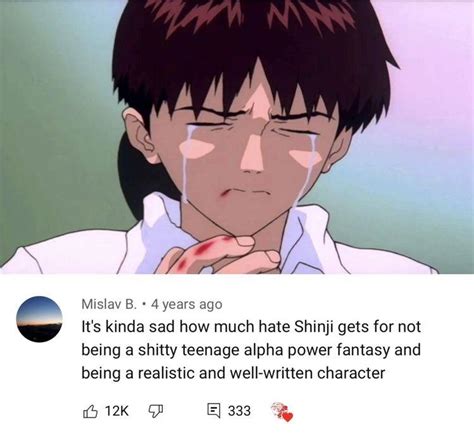Open the crying anime character image
This screenshot has height=437, width=474.
click(x=237, y=137)
